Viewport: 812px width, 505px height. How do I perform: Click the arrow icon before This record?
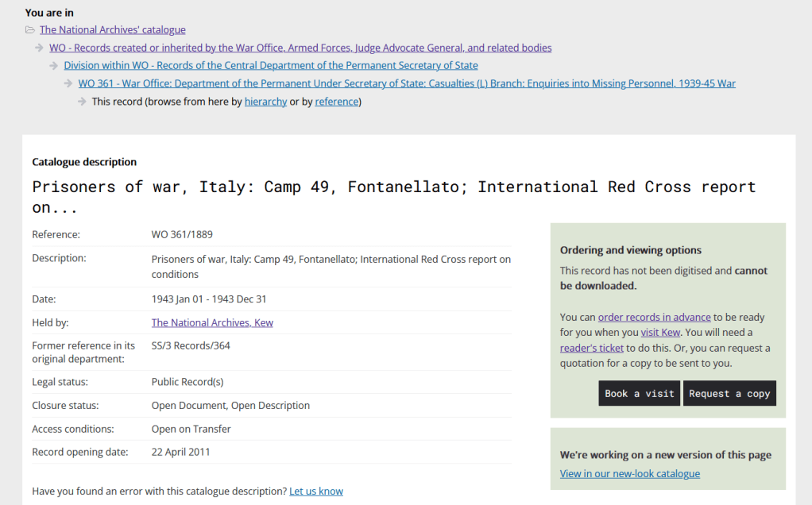click(x=82, y=102)
